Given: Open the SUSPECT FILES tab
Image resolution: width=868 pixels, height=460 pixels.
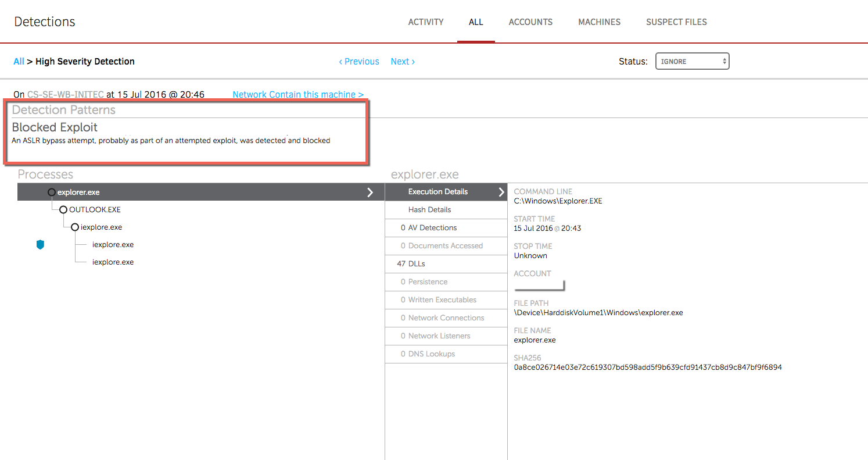Looking at the screenshot, I should tap(676, 22).
